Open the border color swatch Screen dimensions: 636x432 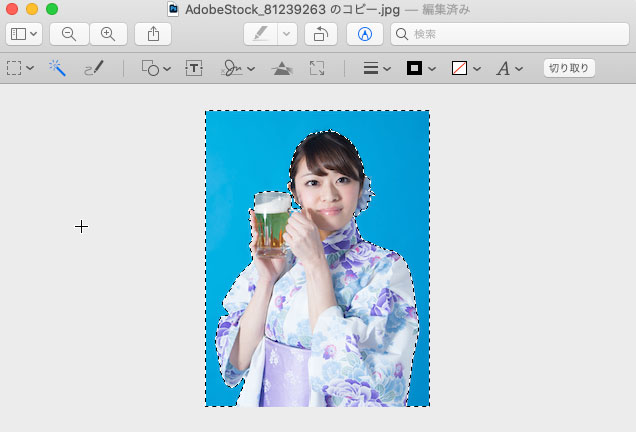[419, 68]
